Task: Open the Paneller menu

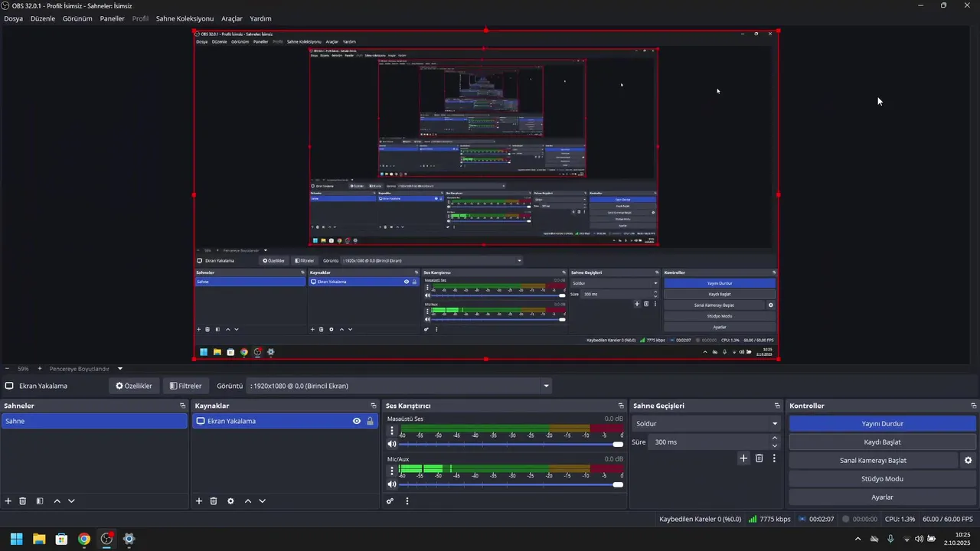Action: 112,18
